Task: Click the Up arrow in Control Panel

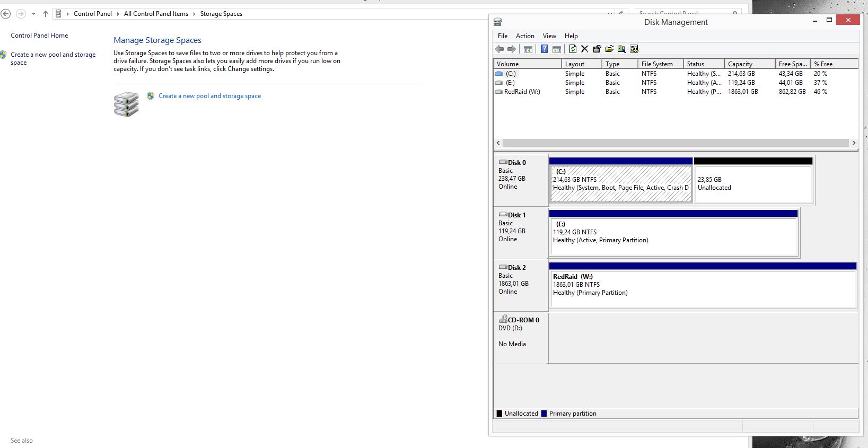Action: [x=46, y=14]
